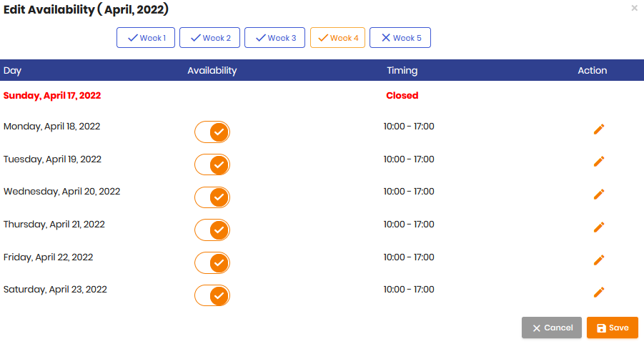
Task: Edit Friday April 22 timing pencil icon
Action: click(599, 260)
